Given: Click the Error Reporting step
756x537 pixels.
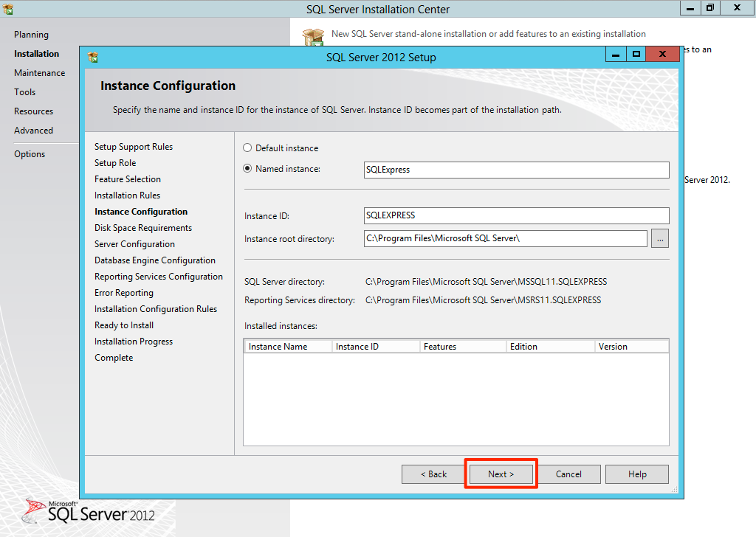Looking at the screenshot, I should pos(124,293).
